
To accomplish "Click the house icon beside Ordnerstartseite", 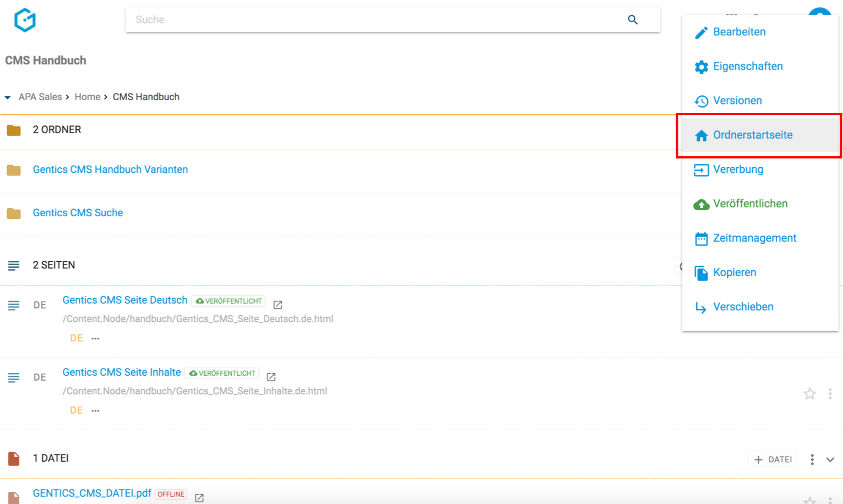I will pyautogui.click(x=701, y=136).
